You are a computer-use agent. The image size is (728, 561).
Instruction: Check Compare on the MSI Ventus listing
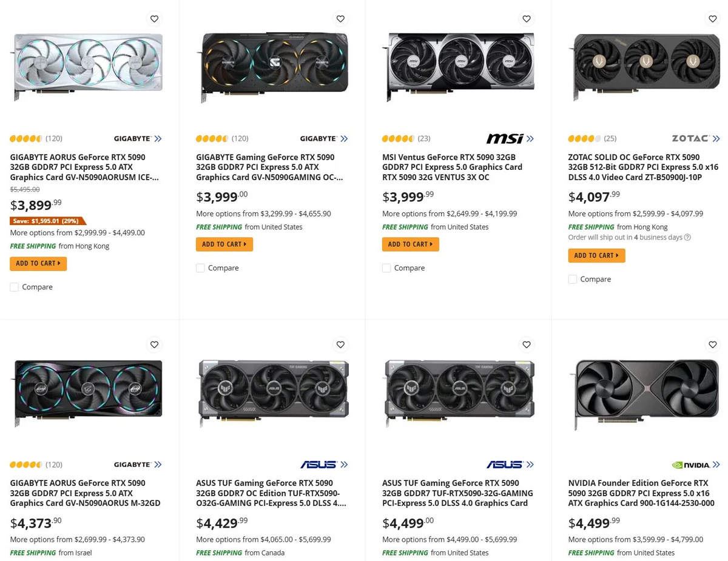(386, 267)
